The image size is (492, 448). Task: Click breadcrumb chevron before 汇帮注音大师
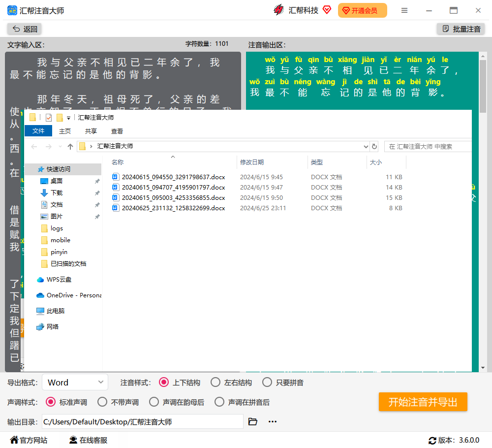(x=91, y=146)
